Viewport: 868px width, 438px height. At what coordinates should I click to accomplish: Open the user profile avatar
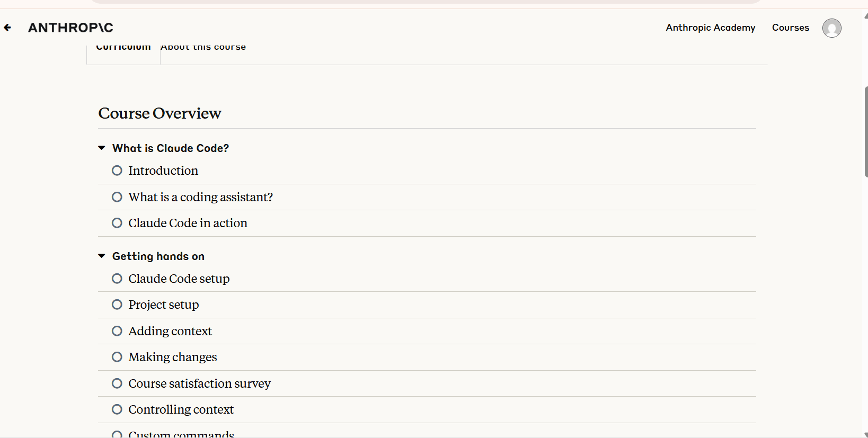(831, 28)
